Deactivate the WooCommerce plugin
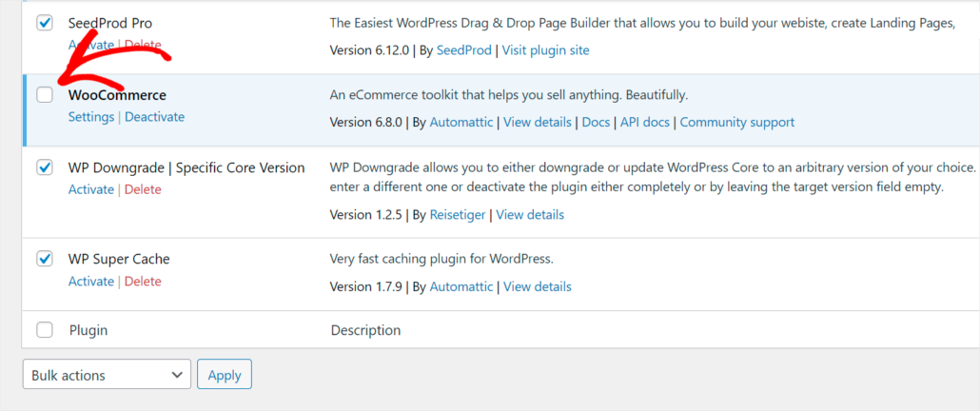The height and width of the screenshot is (411, 980). pos(155,117)
